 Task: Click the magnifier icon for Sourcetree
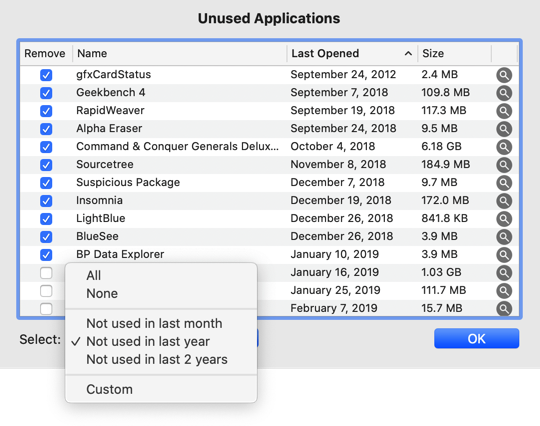pyautogui.click(x=504, y=165)
